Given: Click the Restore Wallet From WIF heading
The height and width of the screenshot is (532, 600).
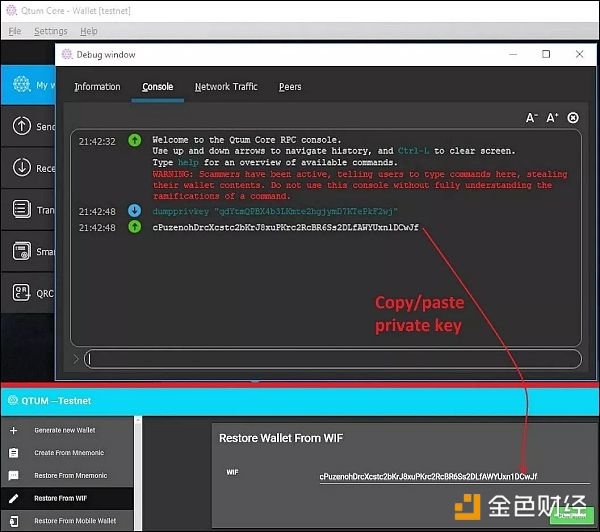Looking at the screenshot, I should click(281, 438).
